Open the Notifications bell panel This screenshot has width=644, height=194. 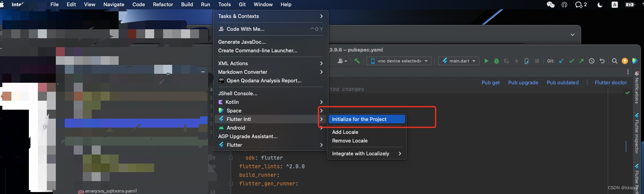click(637, 87)
